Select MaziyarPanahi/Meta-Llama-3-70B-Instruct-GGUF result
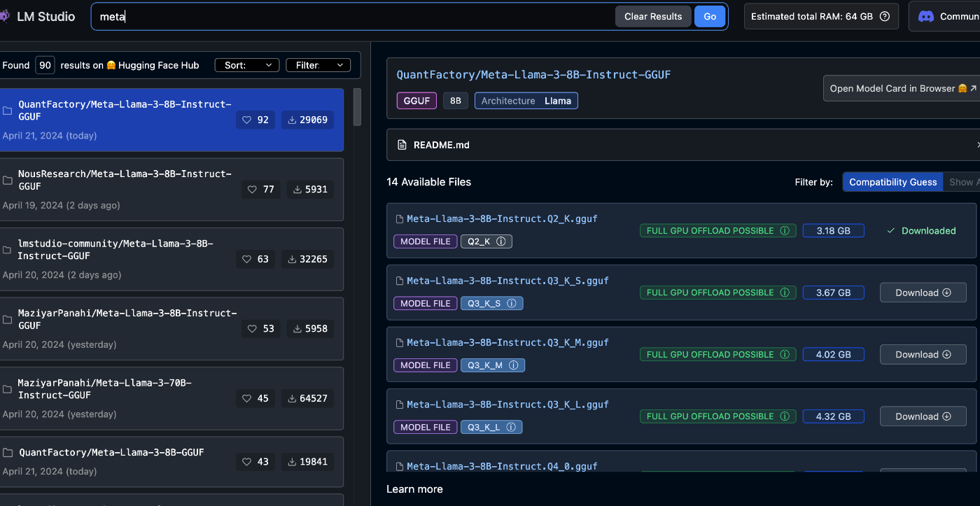This screenshot has width=980, height=506. (171, 398)
